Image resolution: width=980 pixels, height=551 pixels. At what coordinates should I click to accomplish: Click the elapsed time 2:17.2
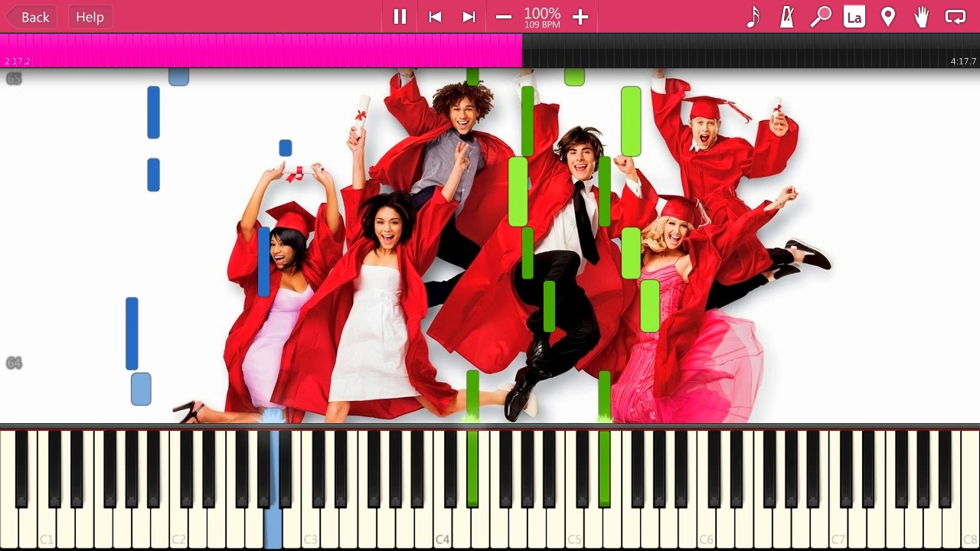18,61
